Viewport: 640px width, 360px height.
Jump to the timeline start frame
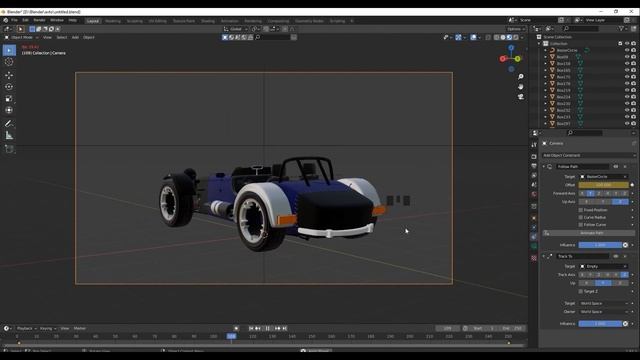coord(251,328)
